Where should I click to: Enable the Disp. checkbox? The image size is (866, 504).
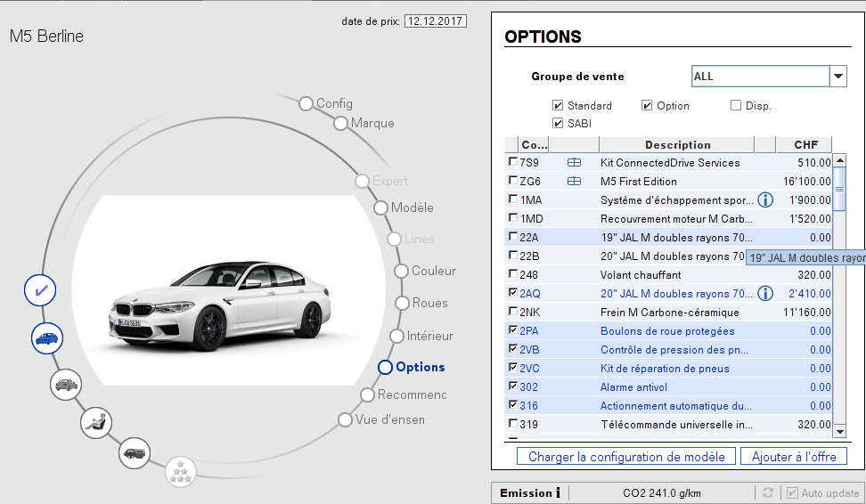(x=736, y=106)
